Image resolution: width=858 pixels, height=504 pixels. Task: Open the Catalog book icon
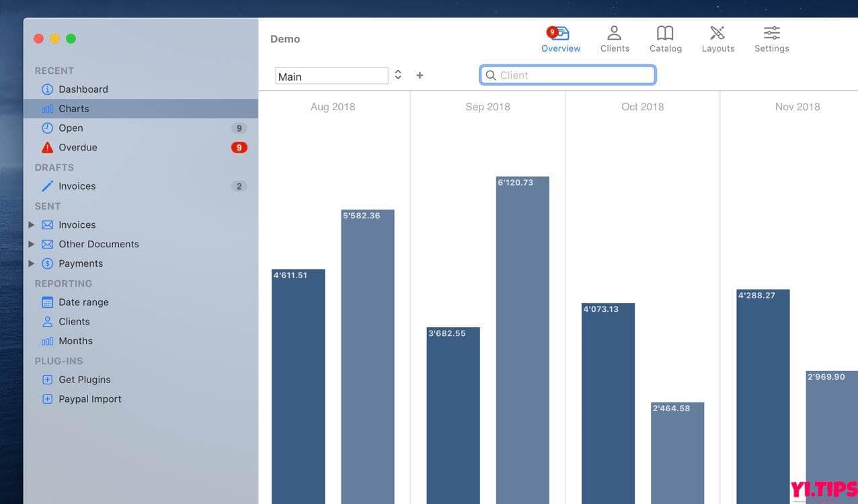(665, 34)
